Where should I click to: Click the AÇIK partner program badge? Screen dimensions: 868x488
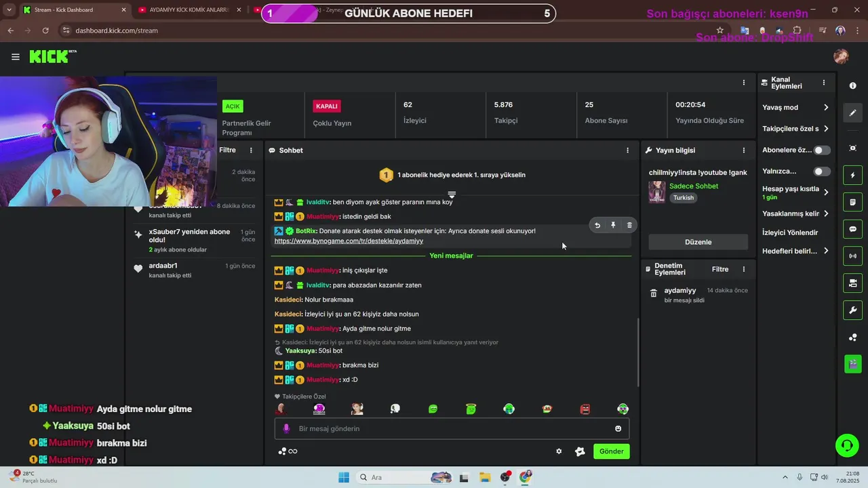tap(233, 106)
